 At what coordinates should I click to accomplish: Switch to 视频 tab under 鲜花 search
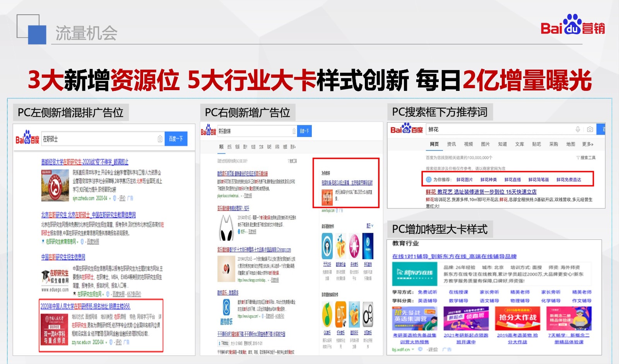[x=469, y=144]
